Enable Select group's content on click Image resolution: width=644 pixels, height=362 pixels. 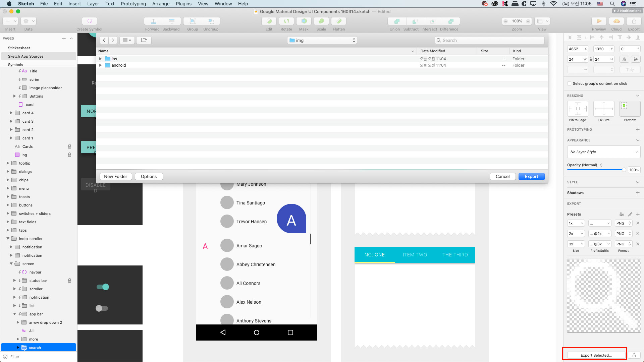(569, 83)
